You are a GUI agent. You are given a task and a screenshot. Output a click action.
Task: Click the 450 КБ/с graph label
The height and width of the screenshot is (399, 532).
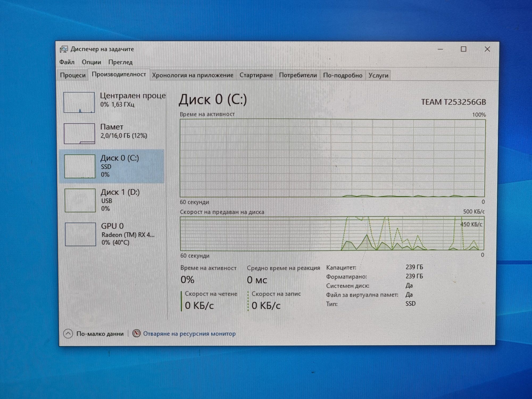(471, 225)
